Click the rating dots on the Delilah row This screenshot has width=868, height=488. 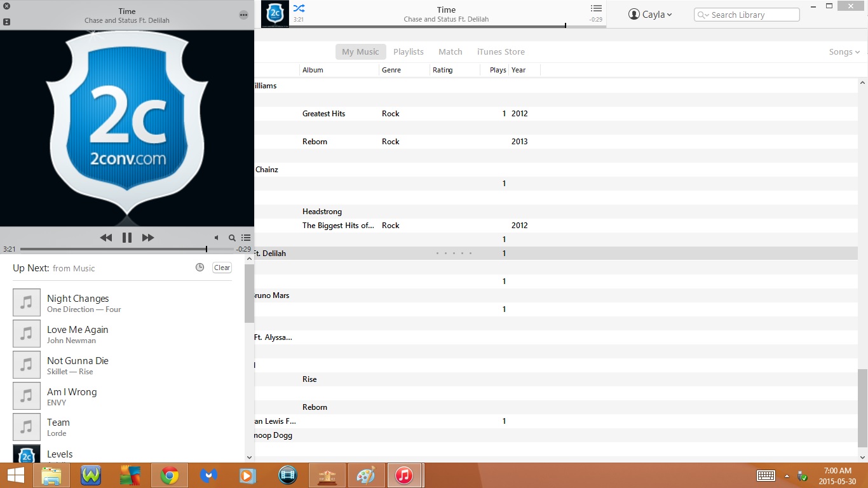[454, 254]
